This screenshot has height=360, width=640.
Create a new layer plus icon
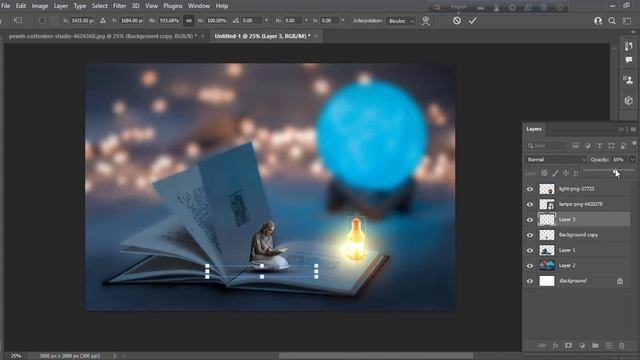tap(609, 346)
